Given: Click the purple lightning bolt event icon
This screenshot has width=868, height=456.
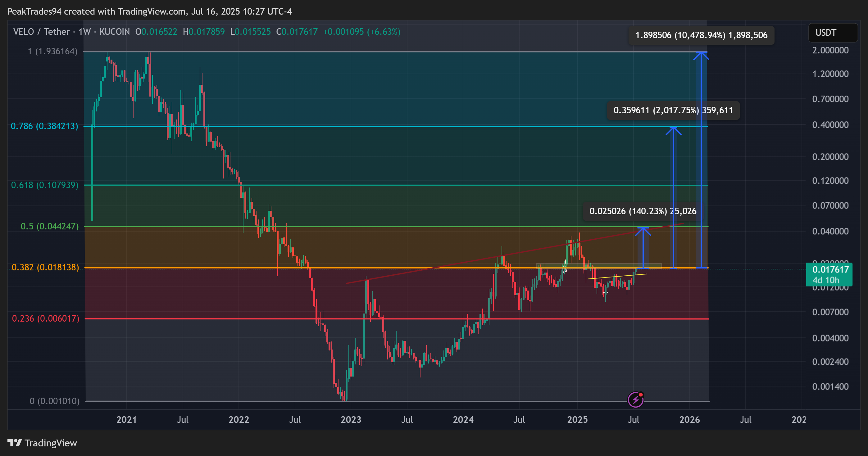Looking at the screenshot, I should tap(635, 400).
